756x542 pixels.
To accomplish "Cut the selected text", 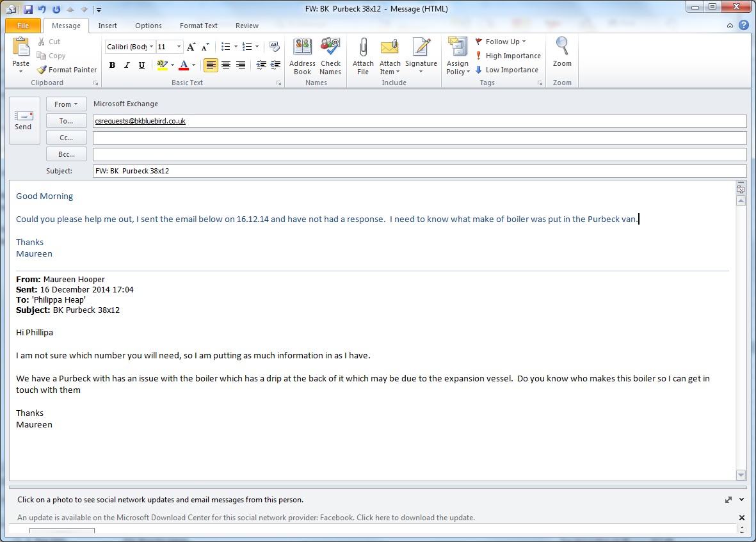I will coord(49,42).
